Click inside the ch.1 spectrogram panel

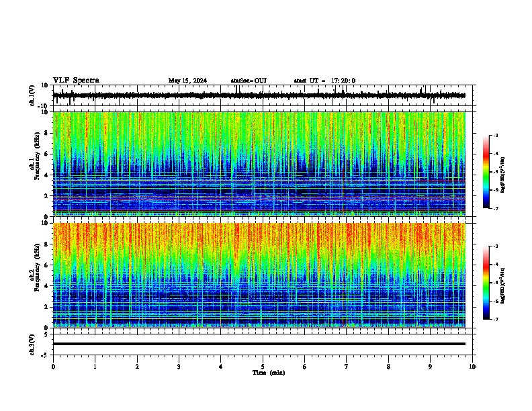259,164
